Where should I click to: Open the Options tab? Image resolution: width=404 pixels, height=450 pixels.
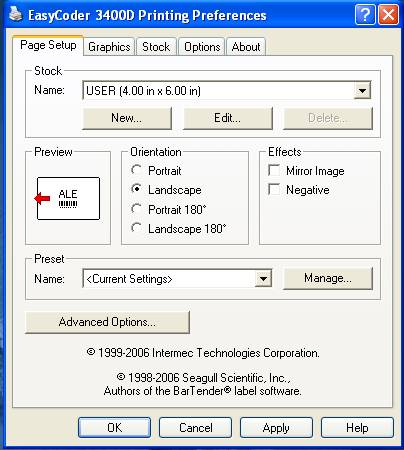tap(202, 47)
